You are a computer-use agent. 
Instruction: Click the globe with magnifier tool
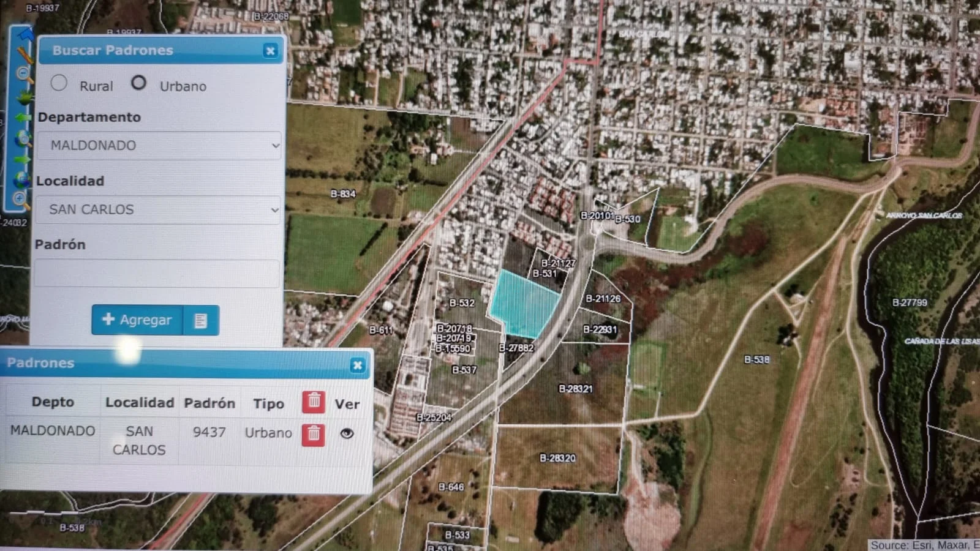[x=23, y=138]
